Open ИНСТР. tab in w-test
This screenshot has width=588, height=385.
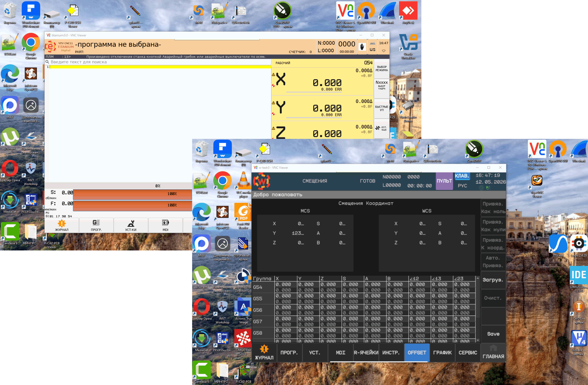pos(391,353)
